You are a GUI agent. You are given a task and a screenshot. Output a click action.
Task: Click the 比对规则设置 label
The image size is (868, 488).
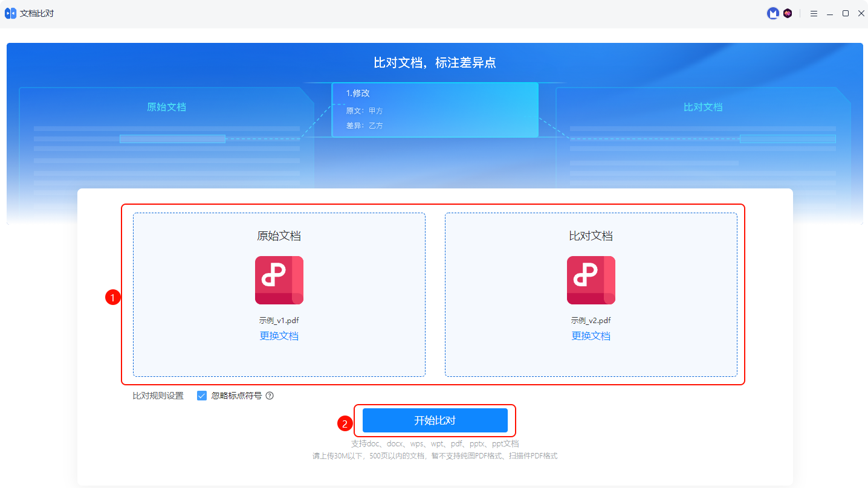coord(158,396)
